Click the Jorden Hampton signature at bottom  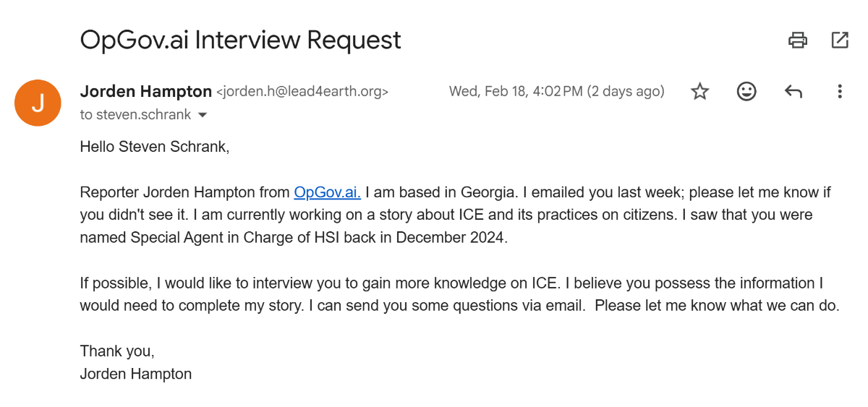[136, 374]
